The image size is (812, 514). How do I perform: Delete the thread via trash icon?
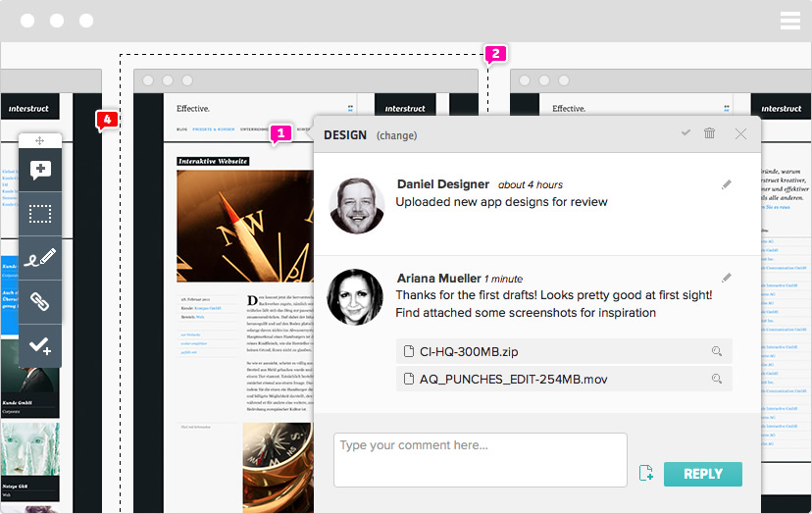709,133
